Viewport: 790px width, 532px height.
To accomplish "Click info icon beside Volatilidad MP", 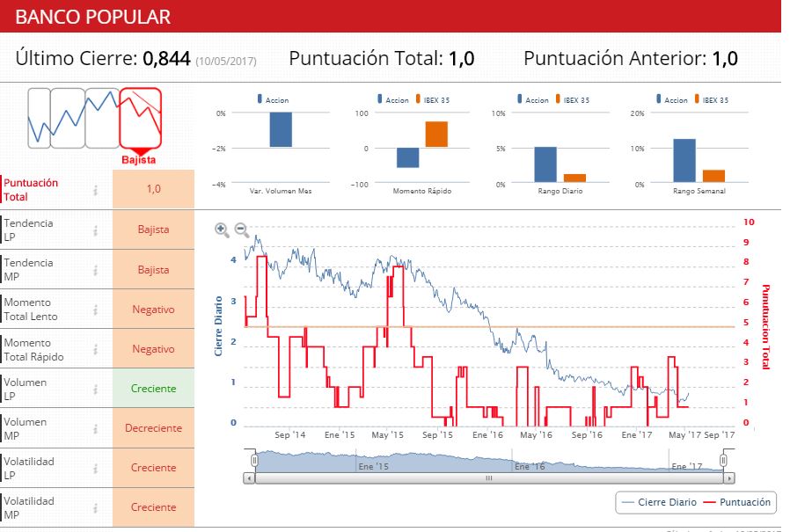I will coord(95,508).
